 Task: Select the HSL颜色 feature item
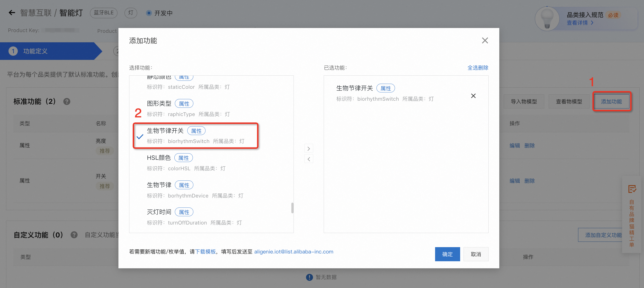coord(212,163)
